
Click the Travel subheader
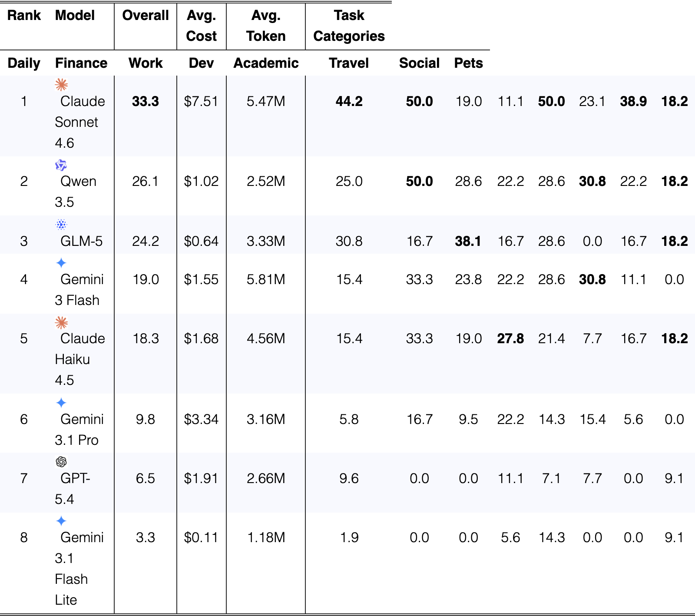(349, 63)
